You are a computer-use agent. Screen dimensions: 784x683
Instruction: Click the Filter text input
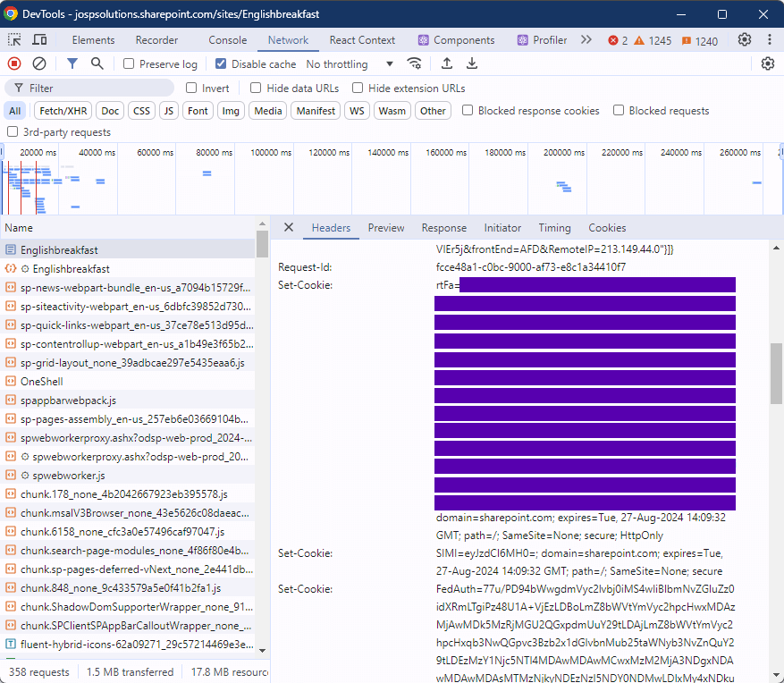click(89, 88)
